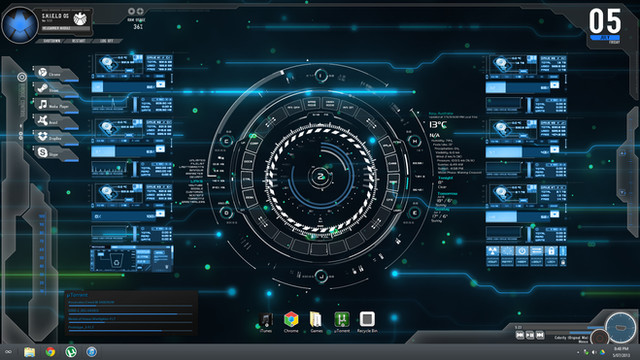Launch Chrome from the left sidebar launcher

click(55, 73)
